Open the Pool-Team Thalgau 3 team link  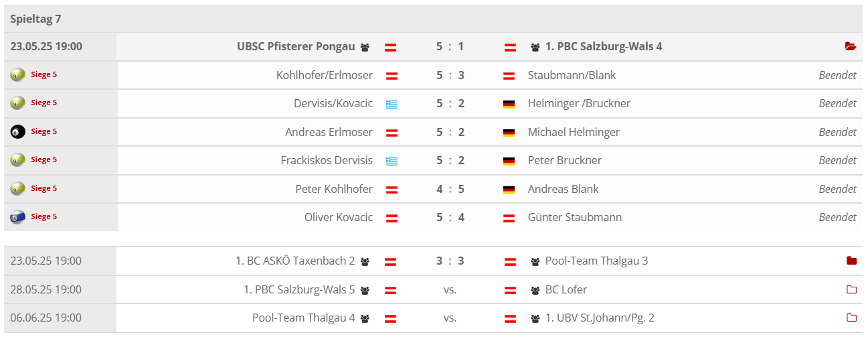point(596,261)
